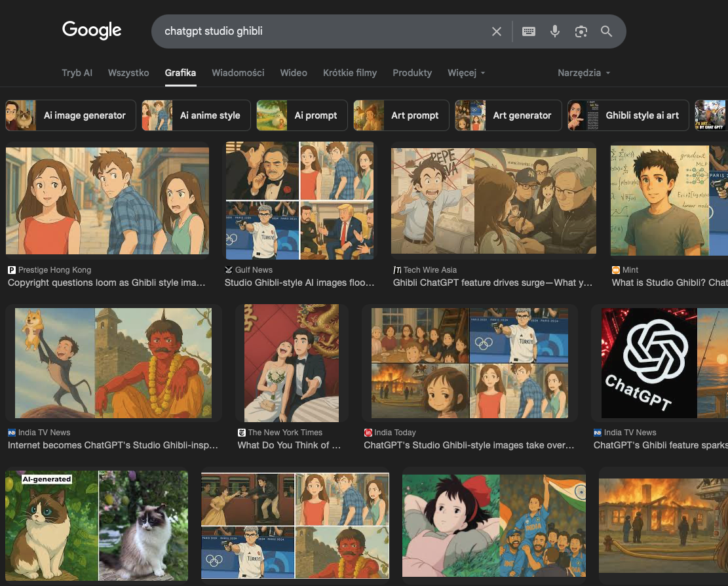Select the Ai anime style chip
Screen dimensions: 728x586
pyautogui.click(x=196, y=115)
